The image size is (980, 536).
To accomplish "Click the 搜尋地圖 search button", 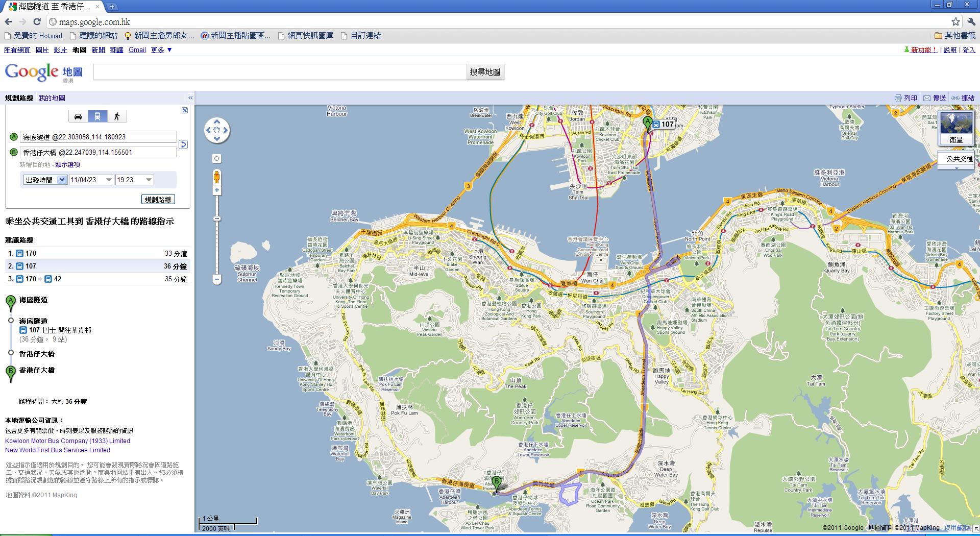I will coord(485,72).
